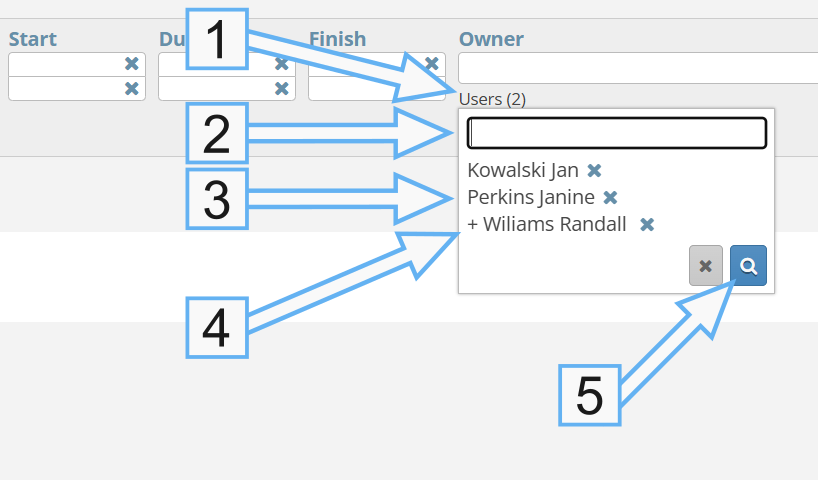This screenshot has height=480, width=818.
Task: Sort by the Start column header
Action: [x=33, y=39]
